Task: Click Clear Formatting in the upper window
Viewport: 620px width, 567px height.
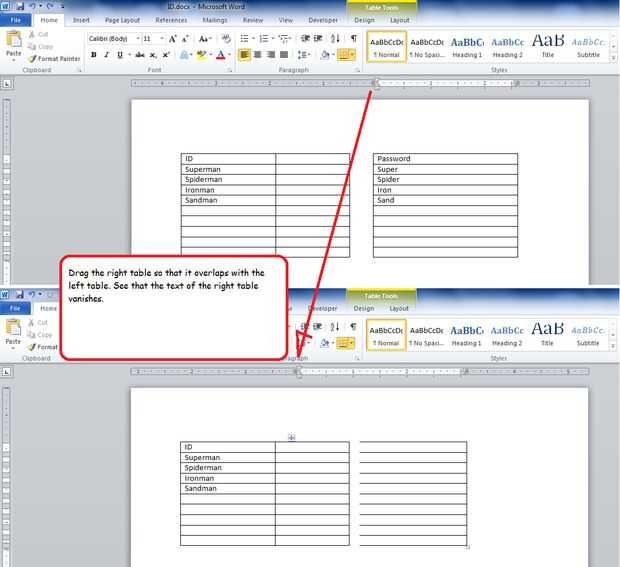Action: pos(226,39)
